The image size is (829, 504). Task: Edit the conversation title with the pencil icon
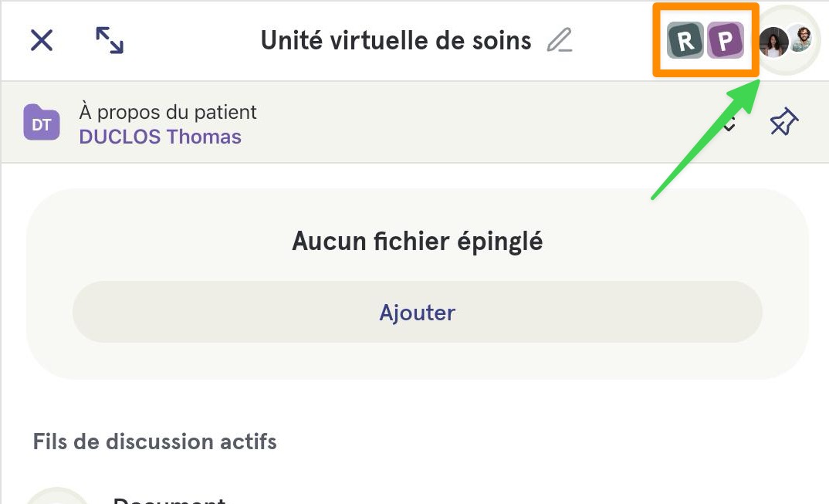point(560,40)
